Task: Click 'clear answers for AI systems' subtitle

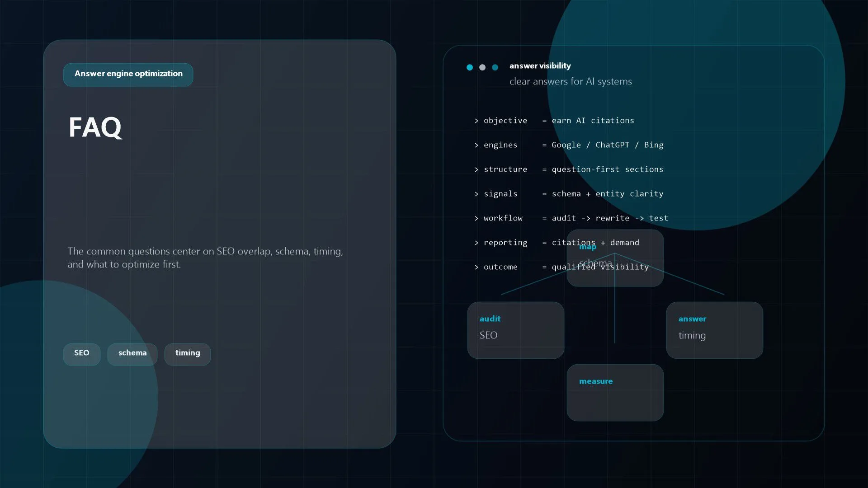Action: [571, 82]
